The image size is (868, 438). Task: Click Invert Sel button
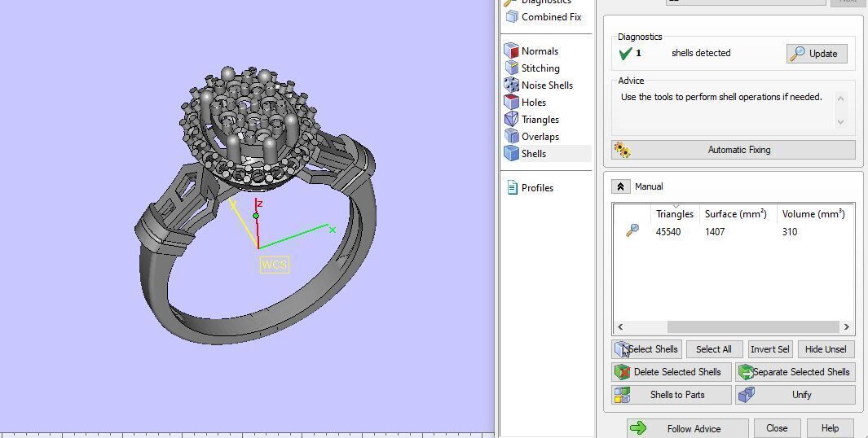pyautogui.click(x=769, y=349)
